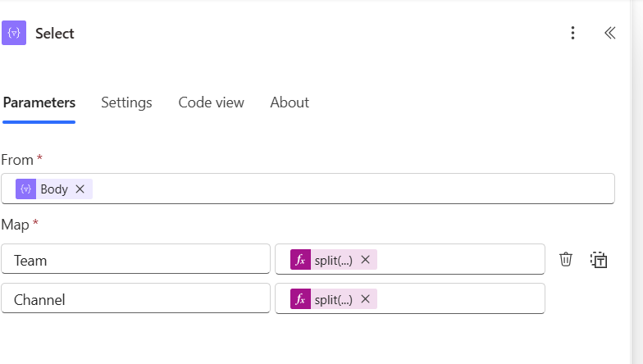Remove the Body token from From field
The image size is (643, 364).
point(80,189)
